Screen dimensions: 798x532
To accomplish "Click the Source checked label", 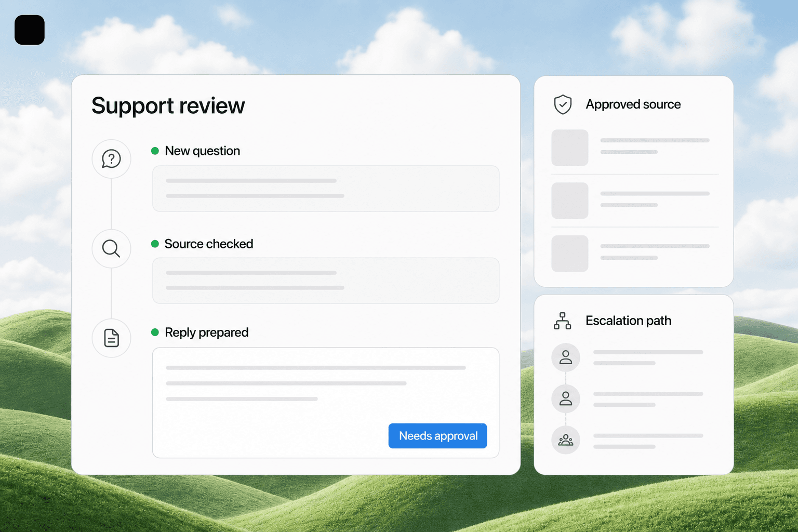I will 209,244.
